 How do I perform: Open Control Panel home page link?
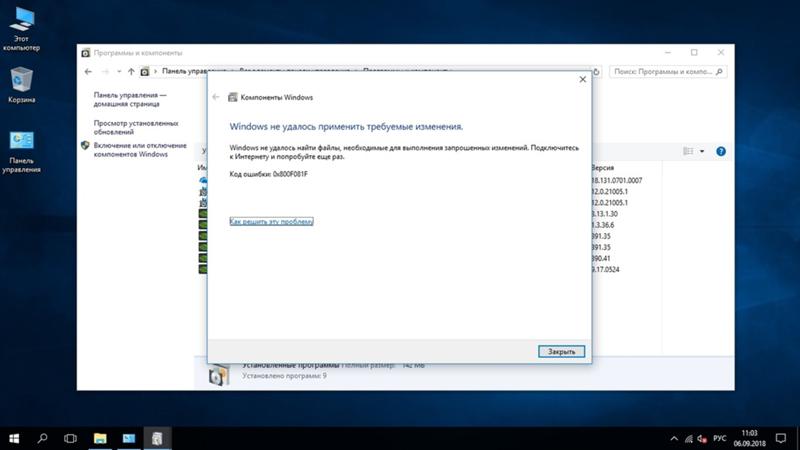coord(130,99)
